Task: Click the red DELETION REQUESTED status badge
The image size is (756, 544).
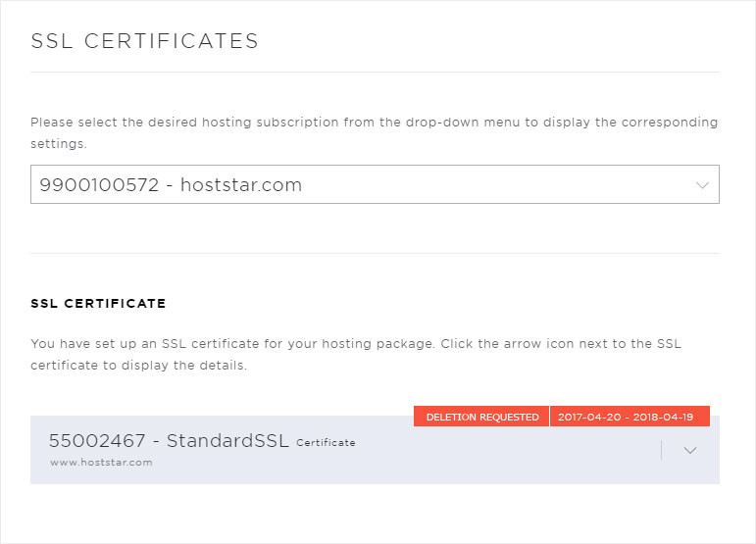Action: (481, 417)
